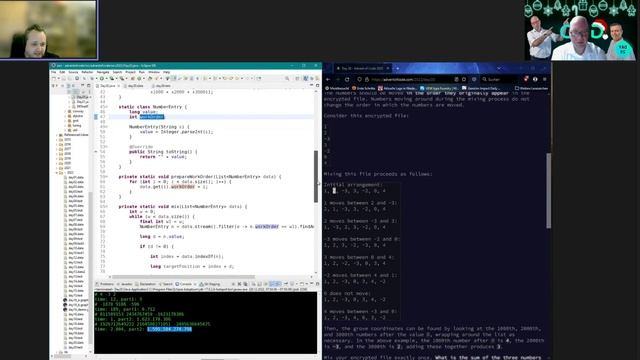
Task: Reload the Advent of Code page
Action: coord(347,79)
